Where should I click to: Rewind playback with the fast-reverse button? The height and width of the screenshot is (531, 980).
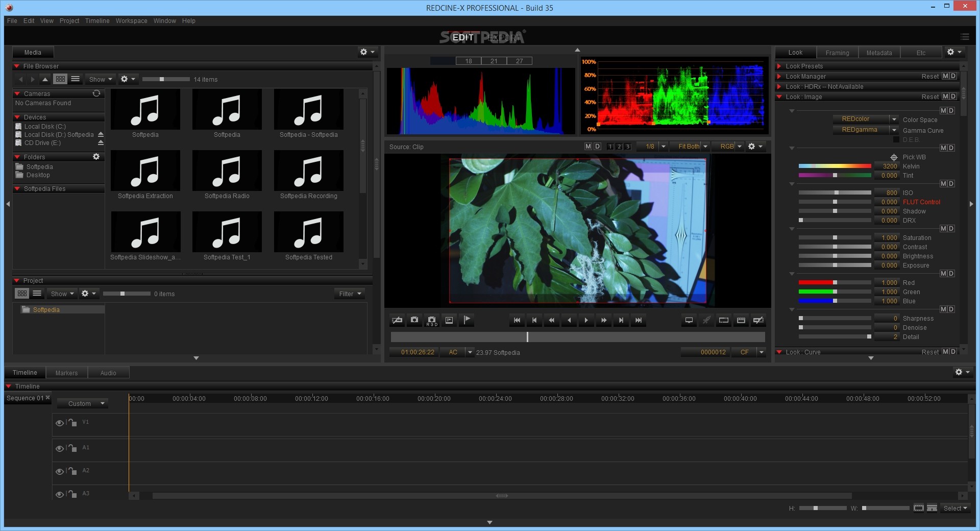552,320
